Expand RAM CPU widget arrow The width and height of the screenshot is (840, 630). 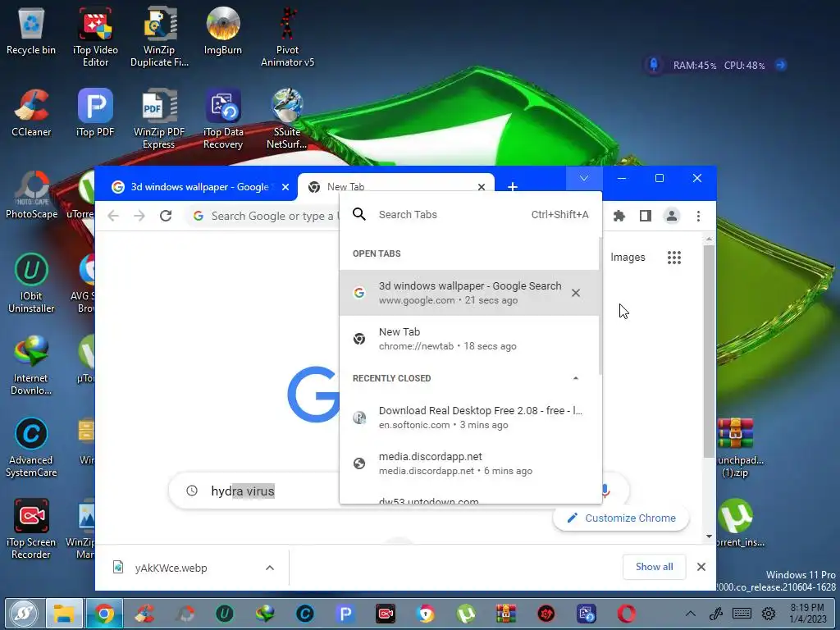[x=781, y=66]
